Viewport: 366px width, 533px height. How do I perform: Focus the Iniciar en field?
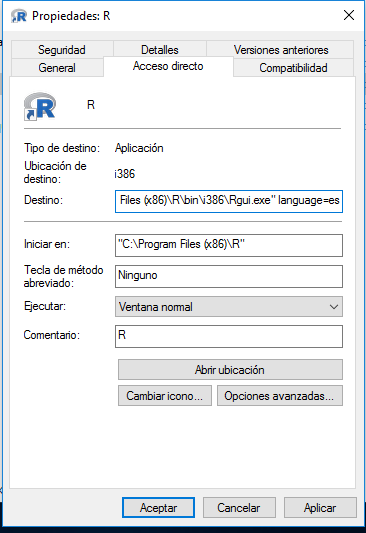pyautogui.click(x=229, y=245)
